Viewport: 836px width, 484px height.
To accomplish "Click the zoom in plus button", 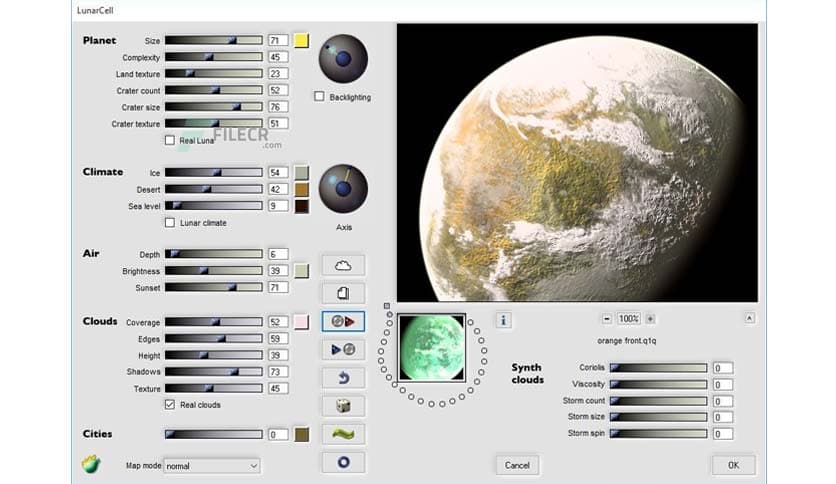I will click(650, 319).
